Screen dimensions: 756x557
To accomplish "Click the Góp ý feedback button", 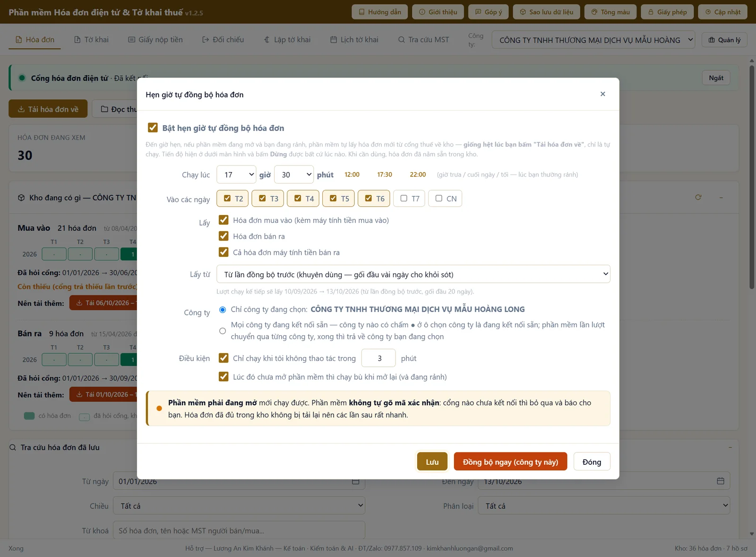I will point(488,12).
